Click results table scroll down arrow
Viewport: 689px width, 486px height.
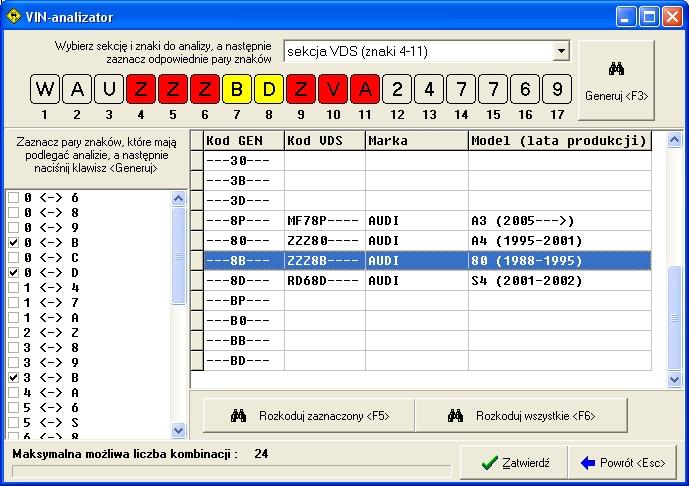click(x=674, y=379)
